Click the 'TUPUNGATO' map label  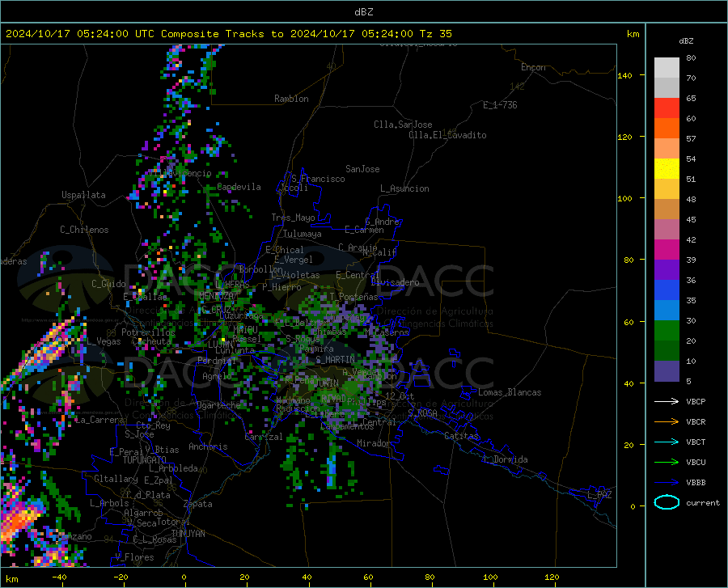[x=145, y=460]
